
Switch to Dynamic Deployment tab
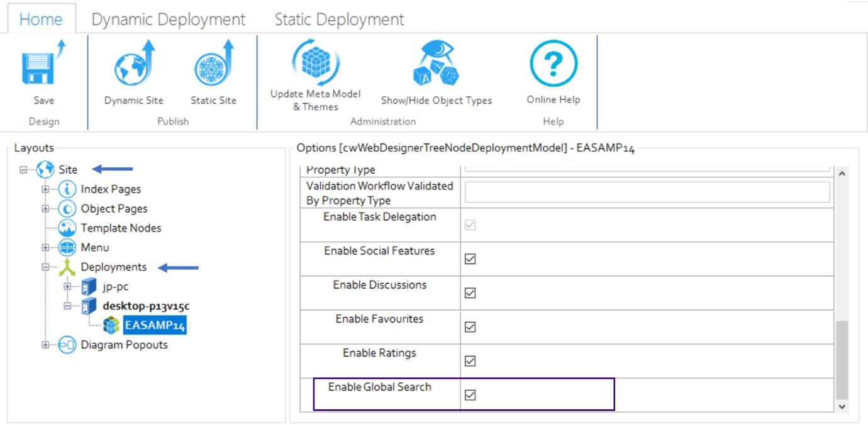pos(168,19)
